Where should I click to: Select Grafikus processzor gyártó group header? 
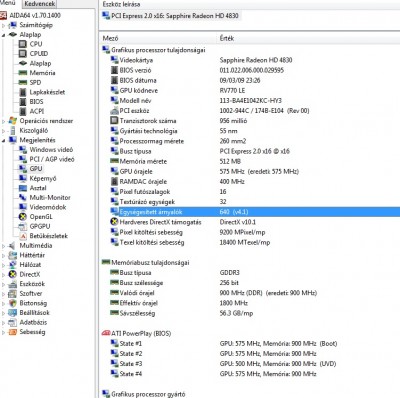pos(143,394)
